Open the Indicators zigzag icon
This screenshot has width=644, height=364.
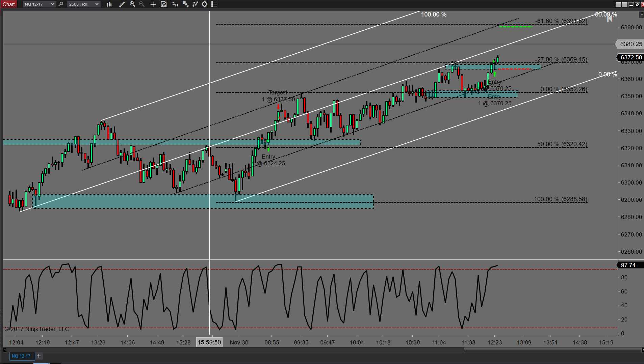[195, 4]
